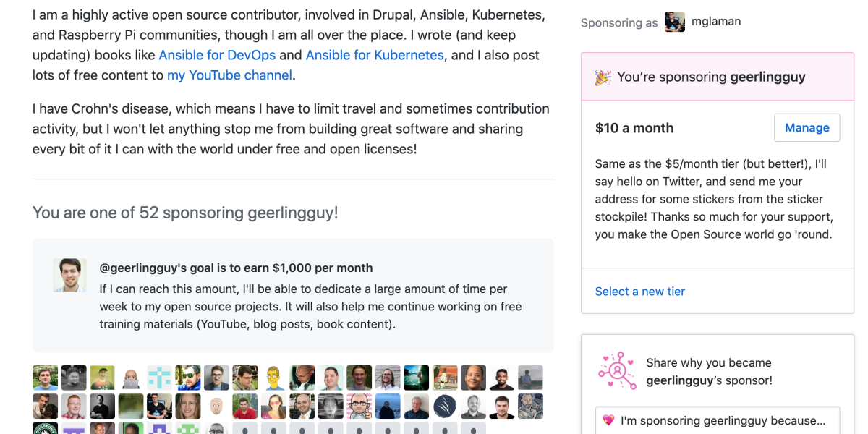Open the Ansible for DevOps link
Screen dimensions: 868x434
[217, 55]
